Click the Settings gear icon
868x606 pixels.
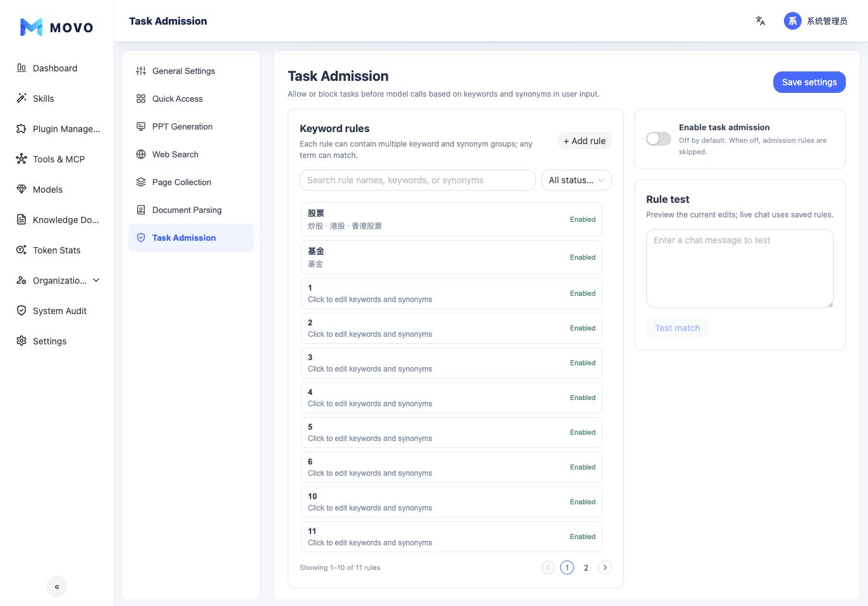(21, 341)
